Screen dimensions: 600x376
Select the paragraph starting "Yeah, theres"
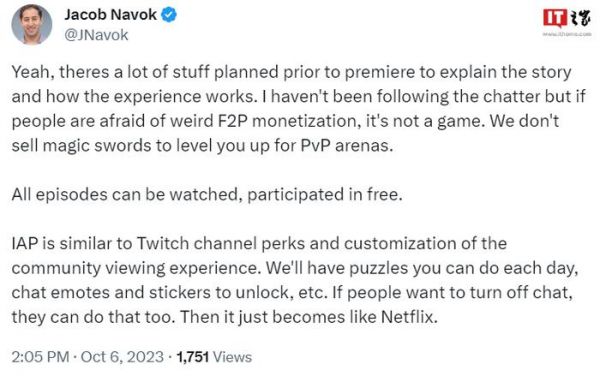point(298,109)
